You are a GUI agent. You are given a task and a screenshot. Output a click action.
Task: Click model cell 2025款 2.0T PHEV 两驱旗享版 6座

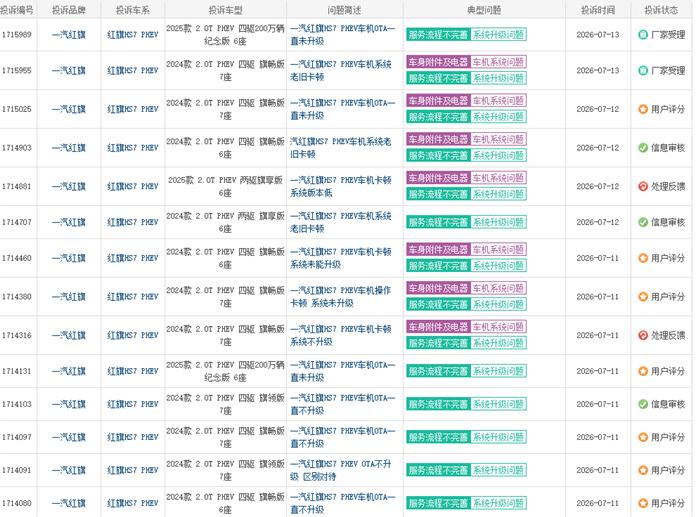point(225,187)
